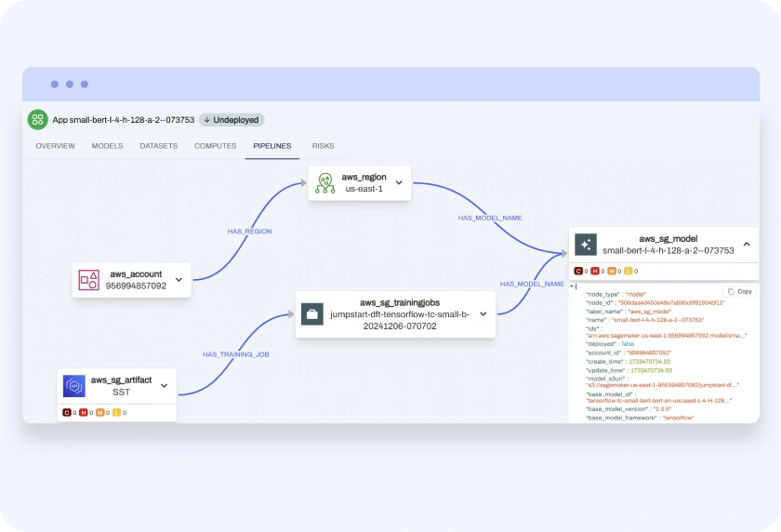
Task: Click the briefcase icon on aws_sg_trainingjobs node
Action: 312,314
